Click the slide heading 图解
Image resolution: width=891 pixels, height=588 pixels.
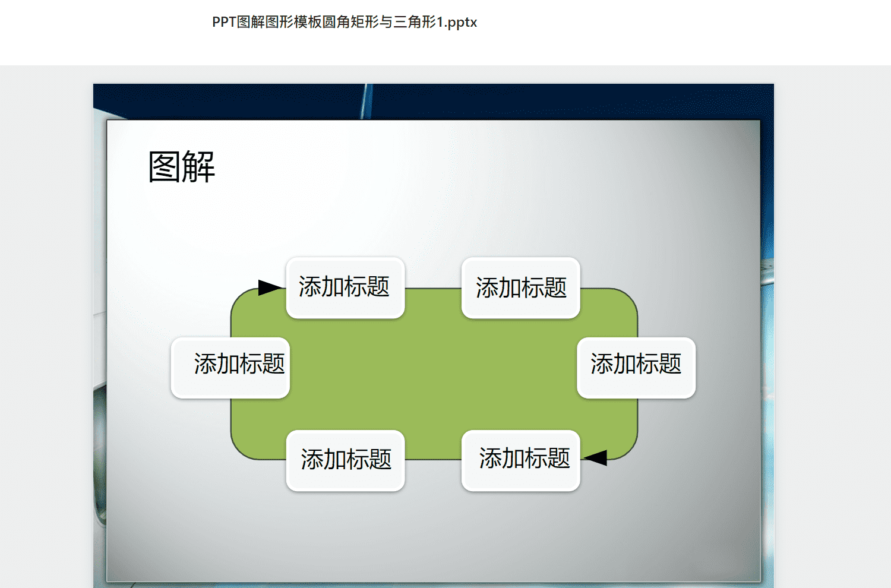[181, 167]
